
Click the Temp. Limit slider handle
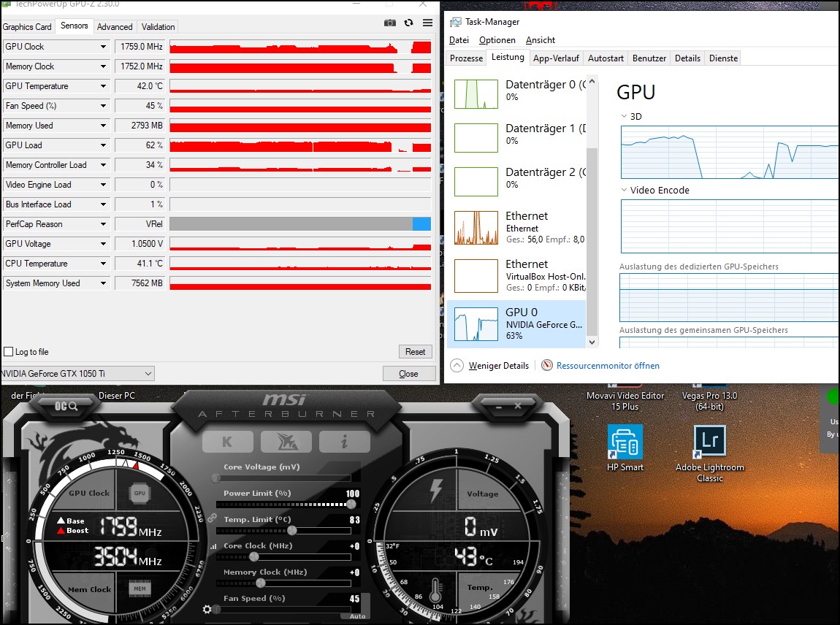[x=292, y=530]
